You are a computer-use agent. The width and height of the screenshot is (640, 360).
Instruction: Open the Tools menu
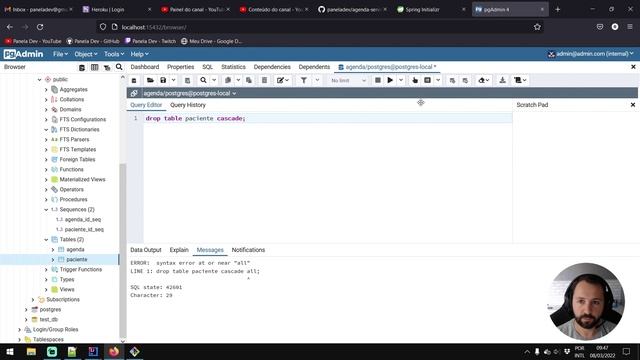(x=114, y=54)
